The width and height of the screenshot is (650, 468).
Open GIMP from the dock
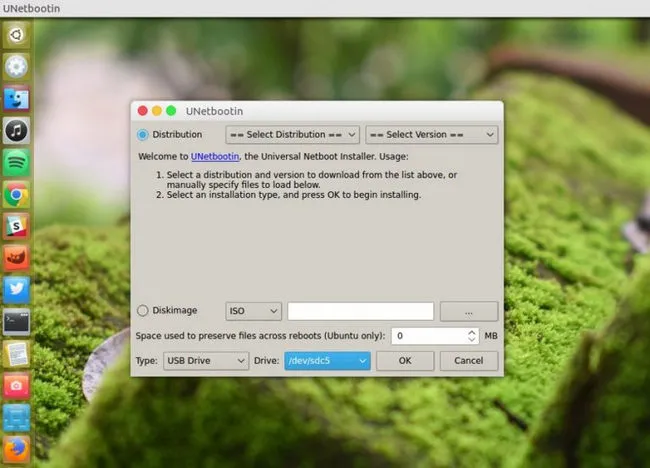tap(16, 258)
